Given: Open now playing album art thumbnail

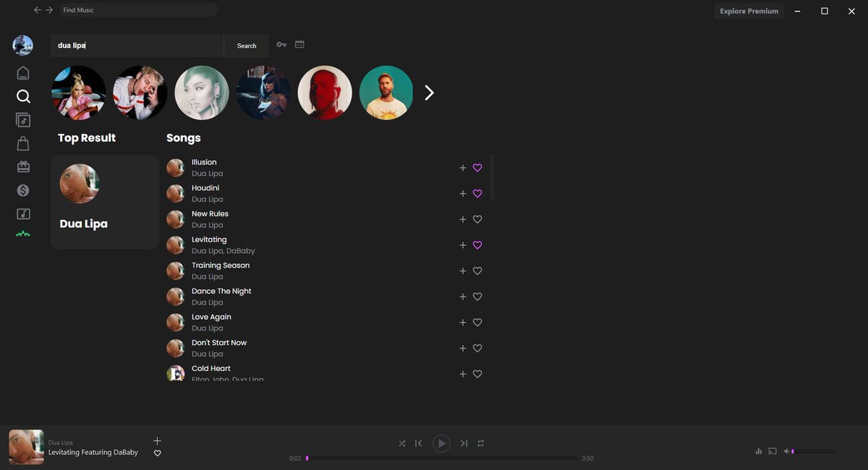Looking at the screenshot, I should pos(26,447).
